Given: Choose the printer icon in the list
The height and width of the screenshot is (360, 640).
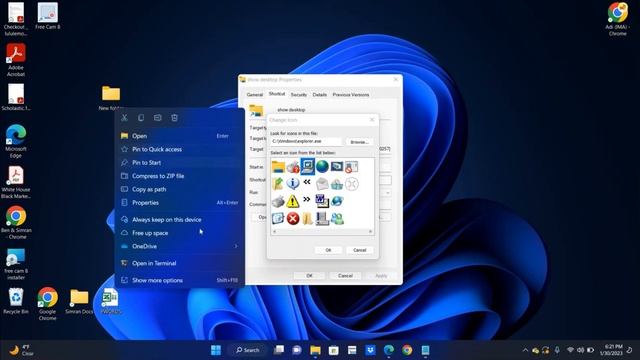Looking at the screenshot, I should [278, 201].
